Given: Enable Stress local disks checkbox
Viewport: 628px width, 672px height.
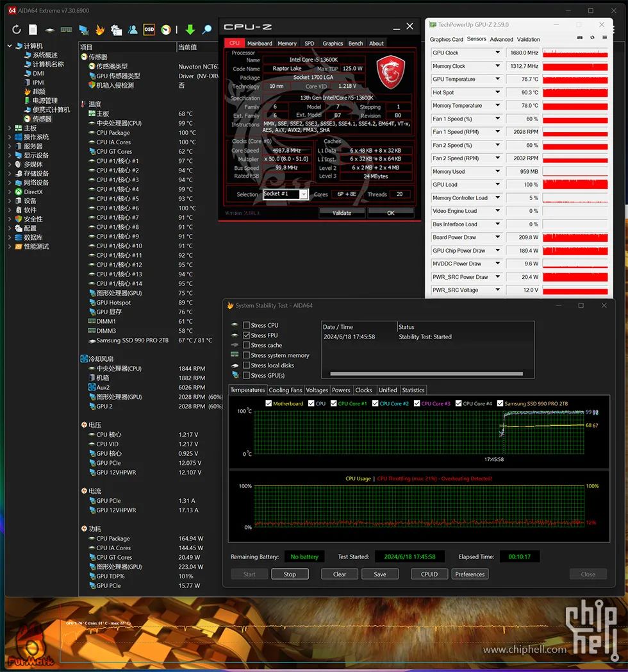Looking at the screenshot, I should click(246, 365).
